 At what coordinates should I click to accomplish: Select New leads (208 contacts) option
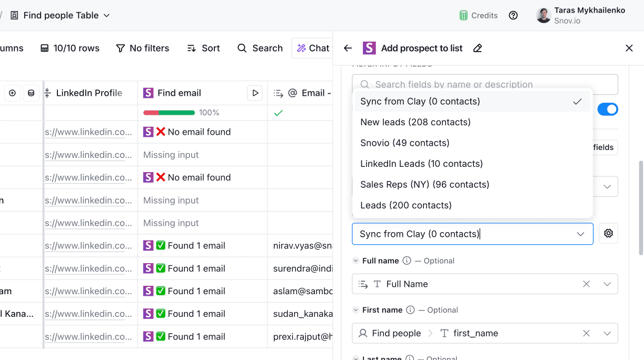coord(415,122)
